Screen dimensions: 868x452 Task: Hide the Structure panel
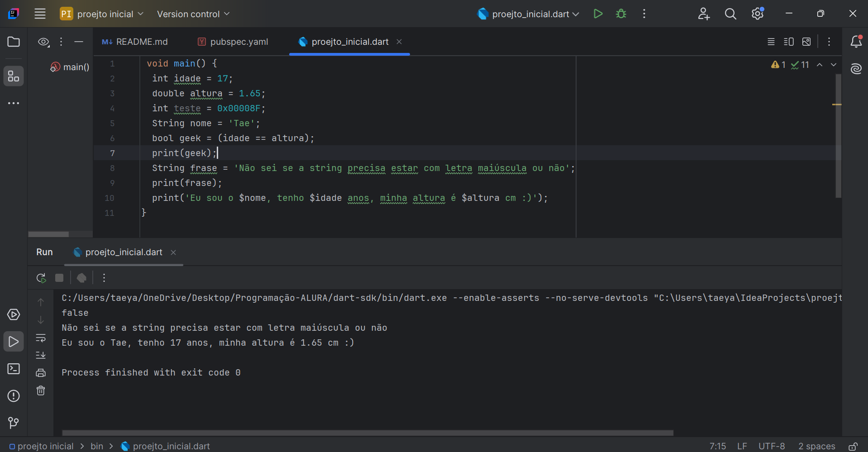(79, 42)
